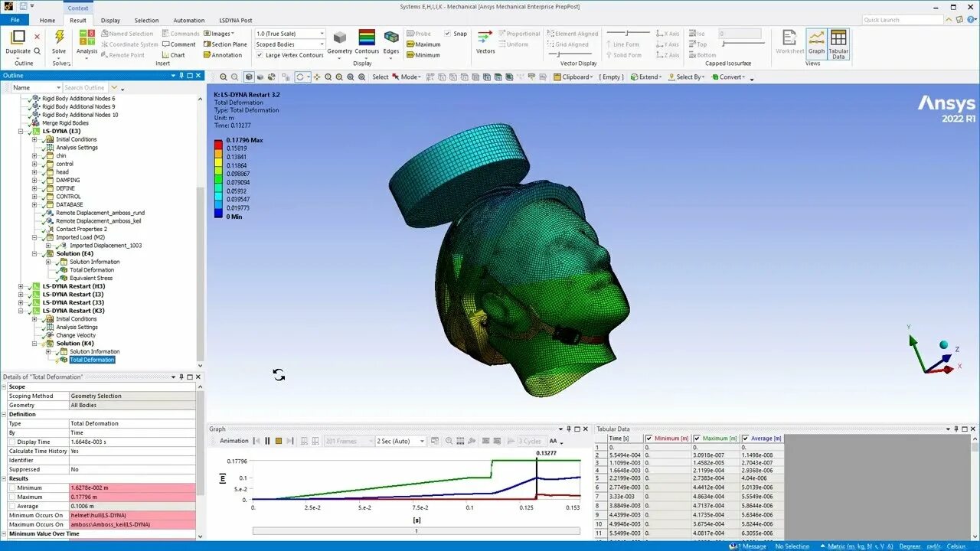Switch to the Display ribbon tab

coord(110,21)
